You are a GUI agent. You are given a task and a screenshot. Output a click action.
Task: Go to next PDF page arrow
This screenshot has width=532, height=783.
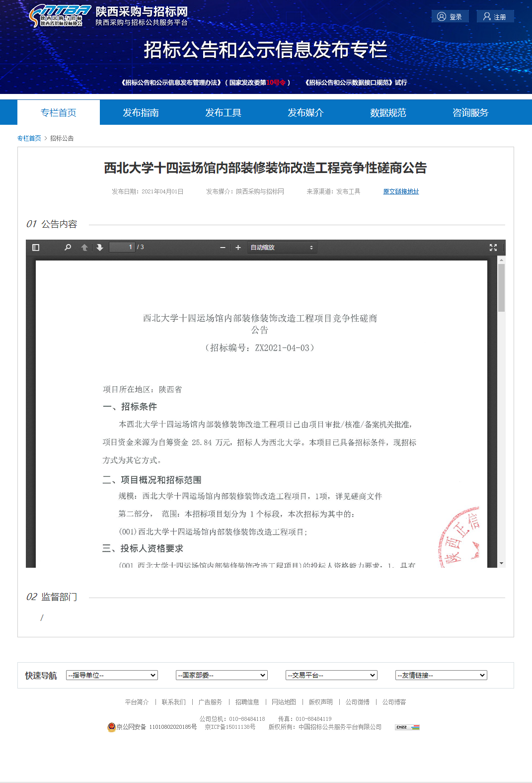coord(100,248)
